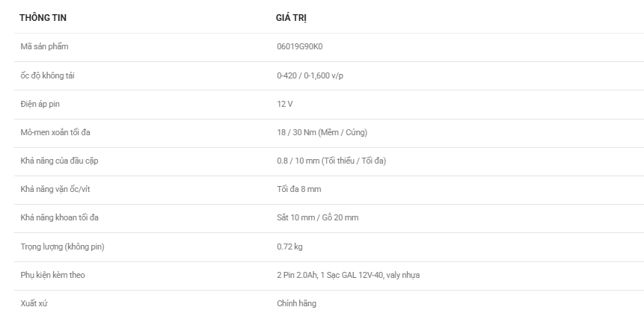Select the 12 V battery voltage value
Screen dimensions: 644x310
285,104
